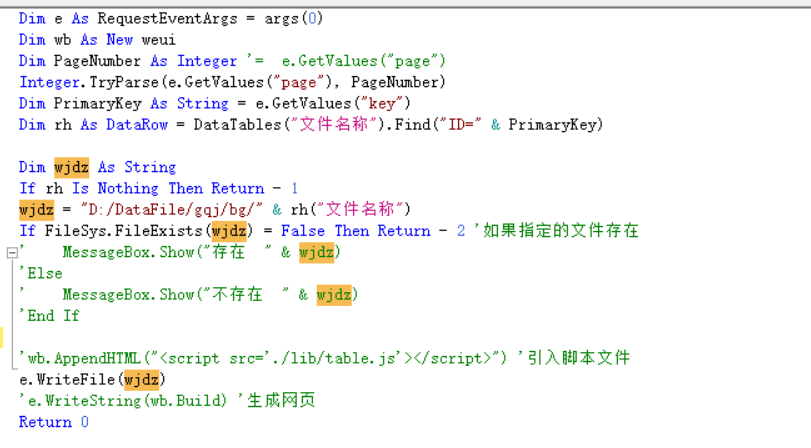Collapse the commented MessageBox code block
The height and width of the screenshot is (448, 811).
click(12, 253)
